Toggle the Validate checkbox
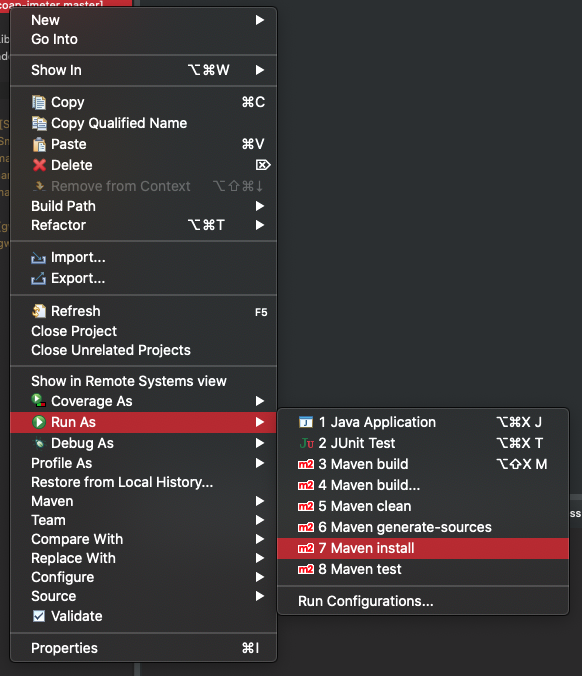This screenshot has height=676, width=582. [39, 616]
